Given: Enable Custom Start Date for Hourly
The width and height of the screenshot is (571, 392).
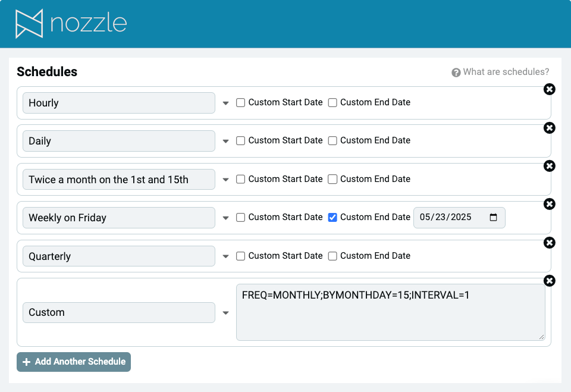Looking at the screenshot, I should tap(240, 103).
